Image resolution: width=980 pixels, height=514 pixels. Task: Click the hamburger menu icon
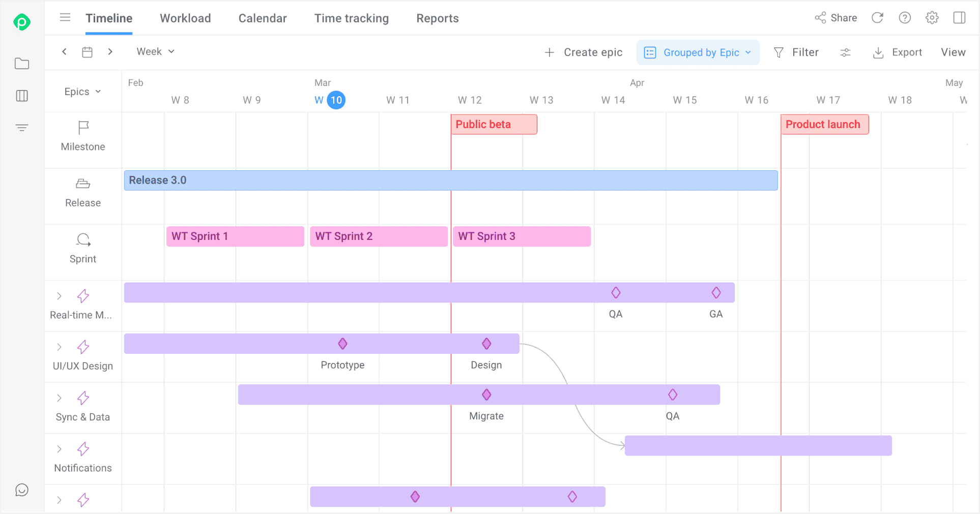pyautogui.click(x=65, y=18)
